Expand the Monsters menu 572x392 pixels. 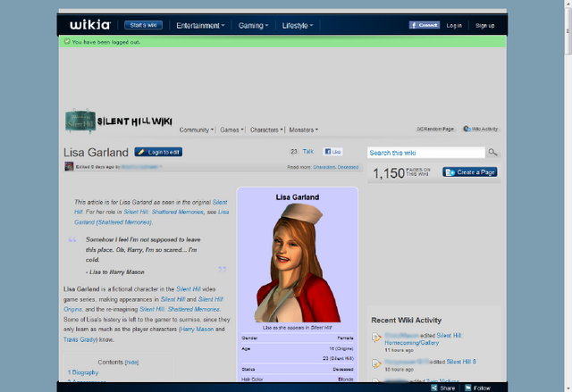click(x=304, y=129)
